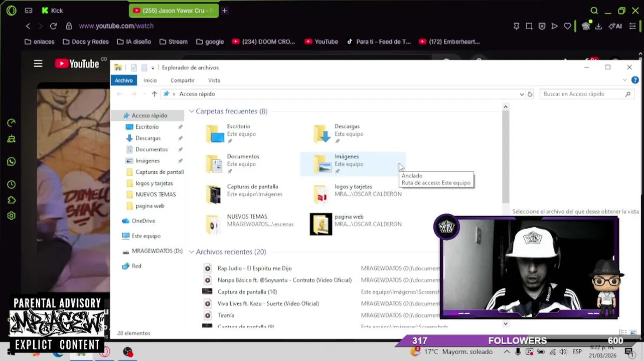The width and height of the screenshot is (644, 361).
Task: Open browser sidebar history clock icon
Action: 11,185
